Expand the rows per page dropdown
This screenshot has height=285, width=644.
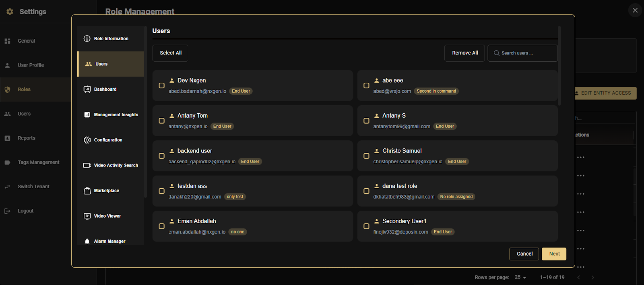coord(520,277)
